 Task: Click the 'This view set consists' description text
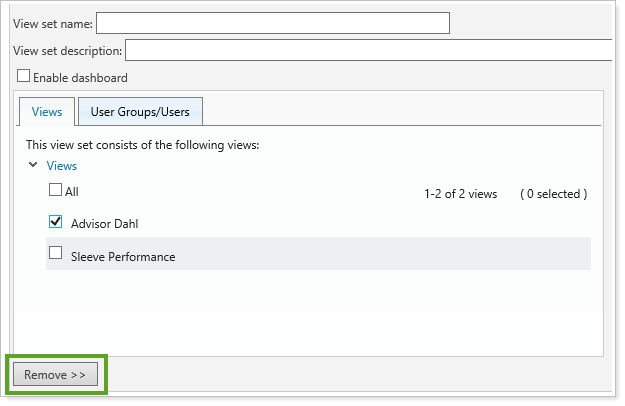[x=142, y=145]
